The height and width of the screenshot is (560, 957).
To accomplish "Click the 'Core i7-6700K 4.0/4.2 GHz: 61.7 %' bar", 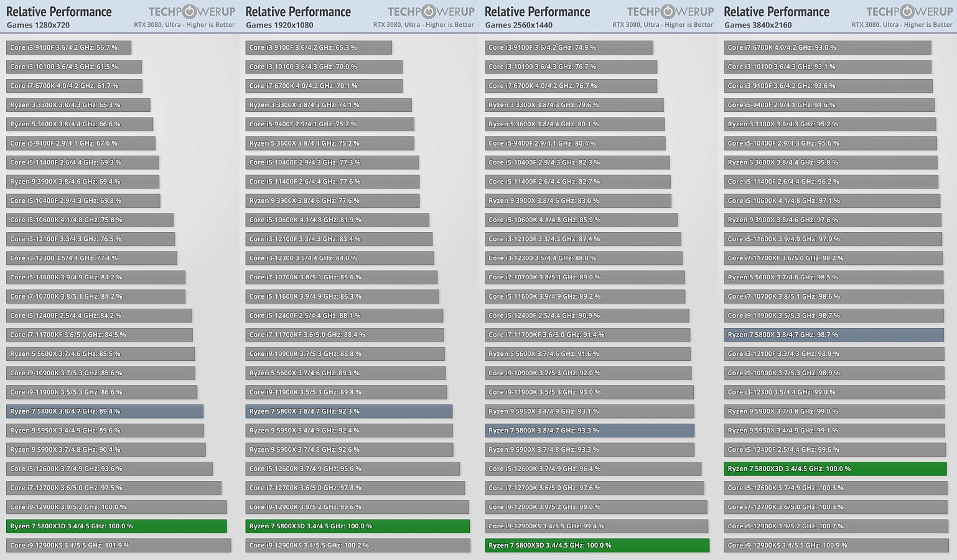I will pyautogui.click(x=74, y=86).
